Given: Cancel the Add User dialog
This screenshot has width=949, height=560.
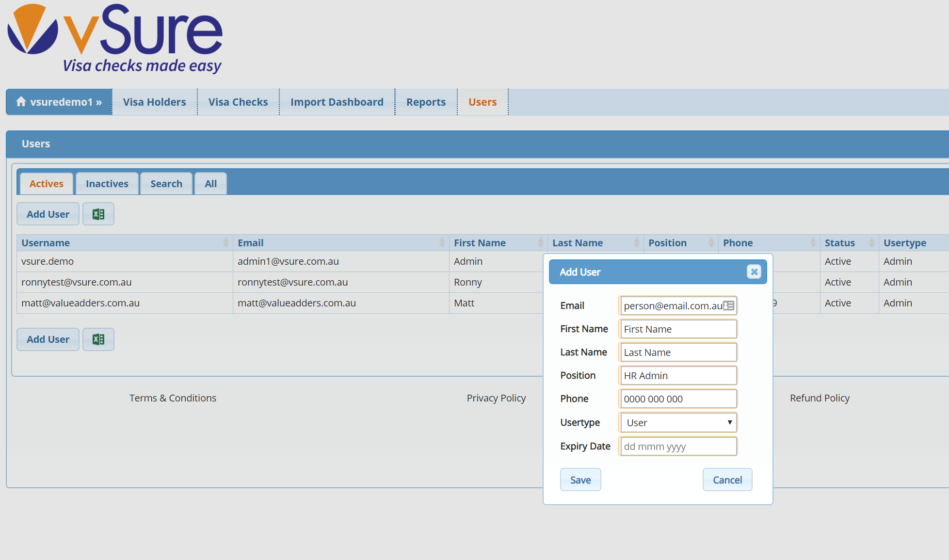Looking at the screenshot, I should coord(727,480).
